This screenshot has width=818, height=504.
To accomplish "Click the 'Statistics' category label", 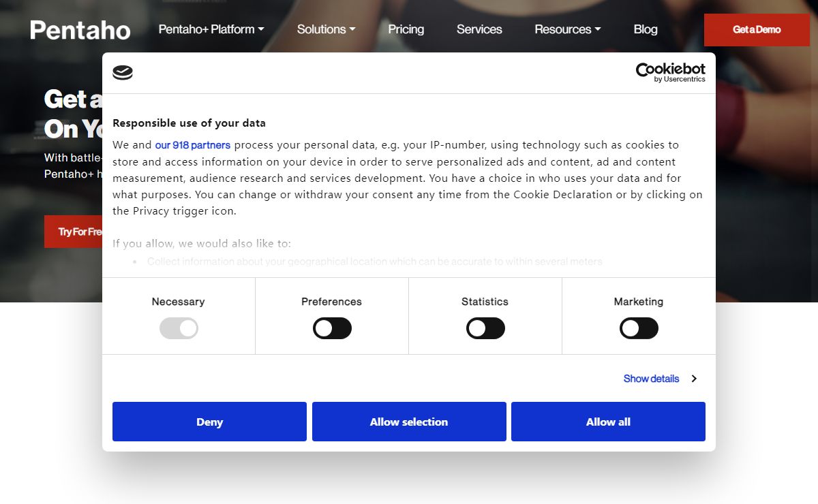I will point(485,302).
